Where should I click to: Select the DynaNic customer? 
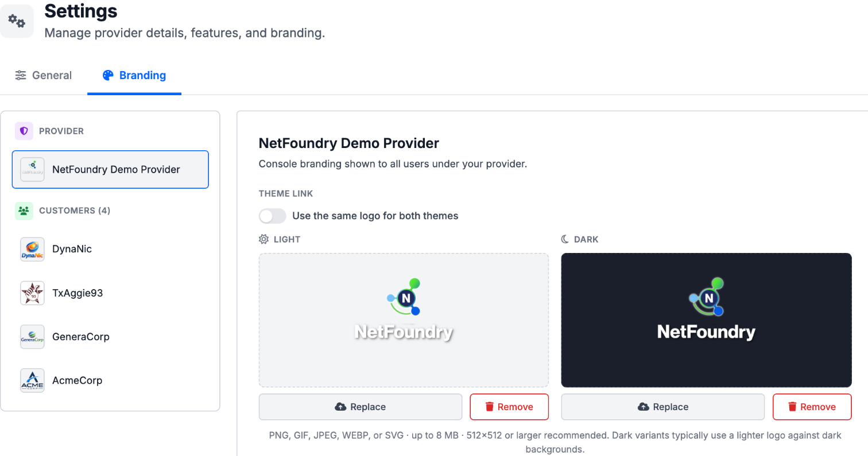pyautogui.click(x=110, y=249)
